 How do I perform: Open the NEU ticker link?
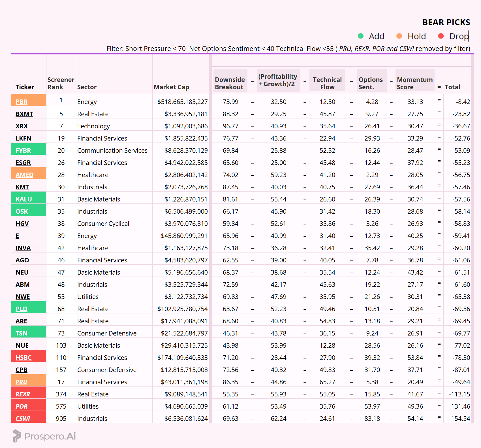22,272
